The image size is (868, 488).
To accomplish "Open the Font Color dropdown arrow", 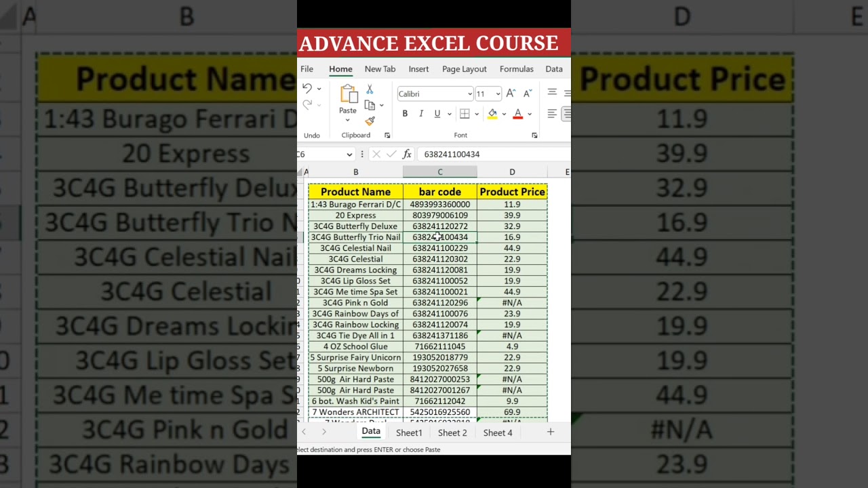I will coord(530,114).
